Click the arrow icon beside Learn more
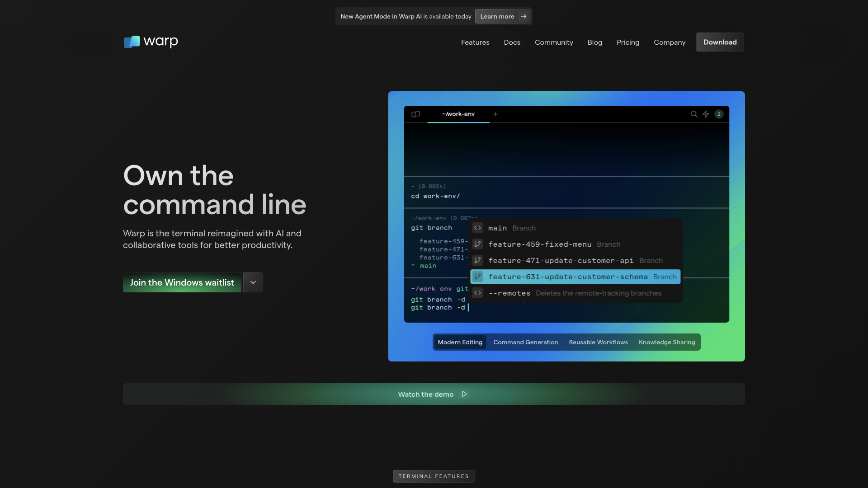This screenshot has height=488, width=868. [524, 16]
